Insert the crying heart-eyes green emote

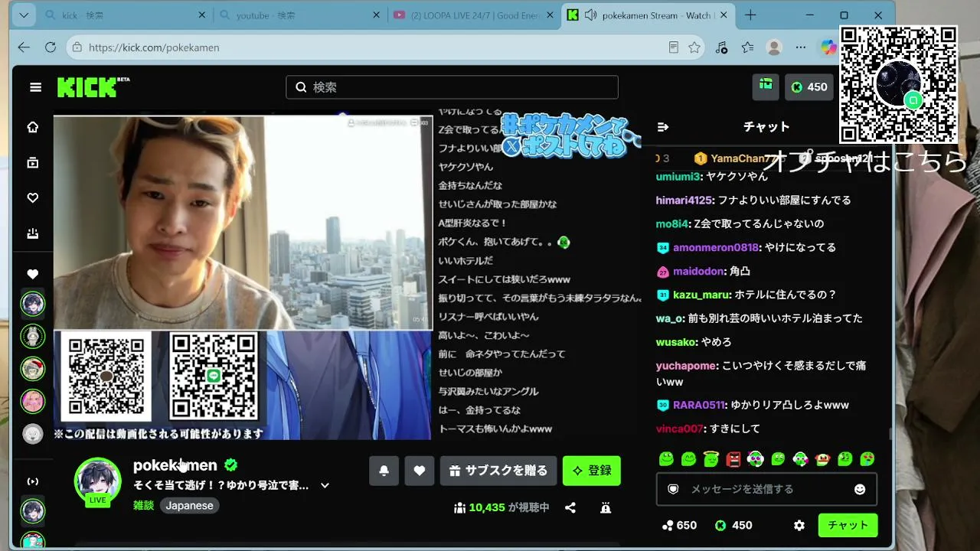click(x=867, y=459)
